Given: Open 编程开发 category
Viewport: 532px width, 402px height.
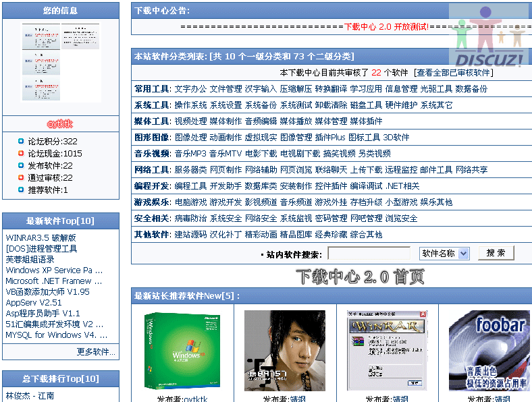Looking at the screenshot, I should pos(151,186).
